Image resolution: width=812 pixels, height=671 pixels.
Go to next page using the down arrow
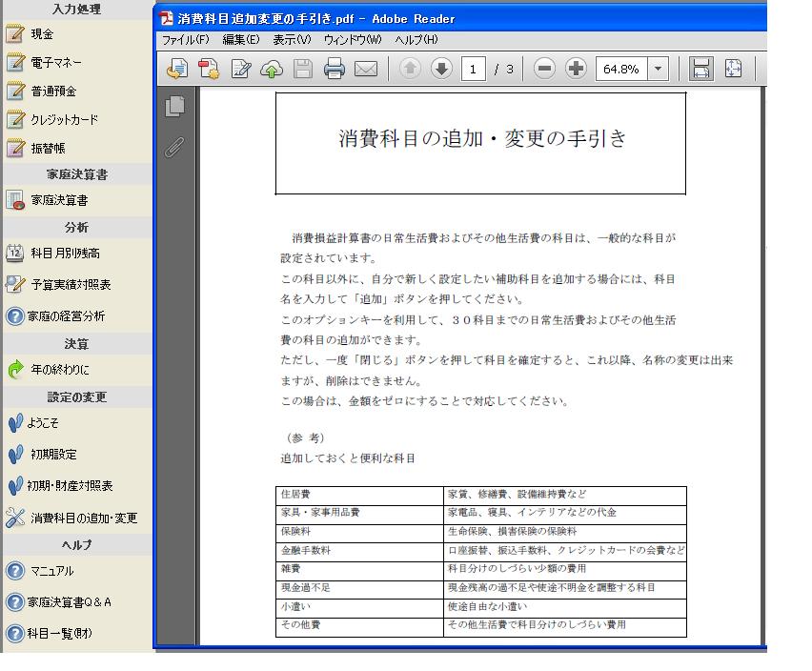441,69
